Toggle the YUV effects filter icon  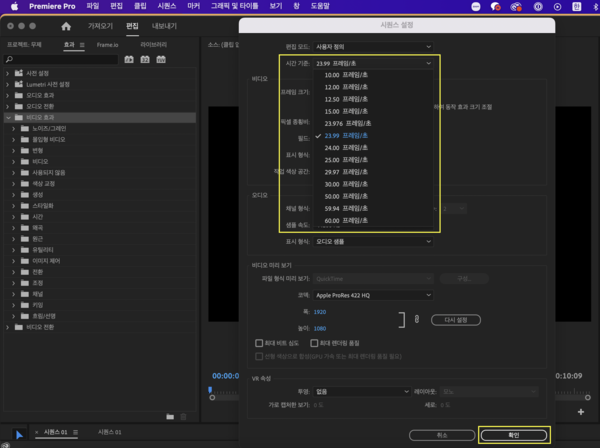coord(161,59)
